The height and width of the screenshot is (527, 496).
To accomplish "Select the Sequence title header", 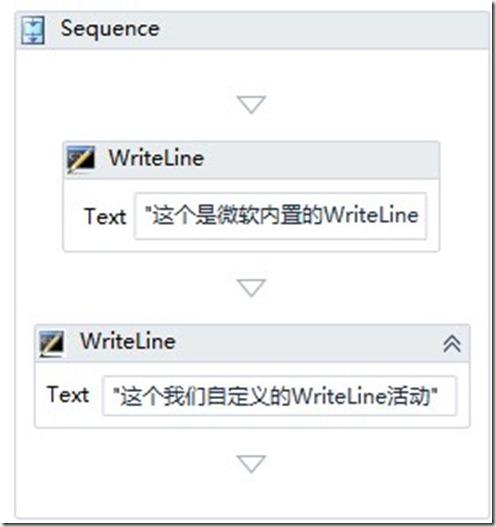I will (252, 30).
